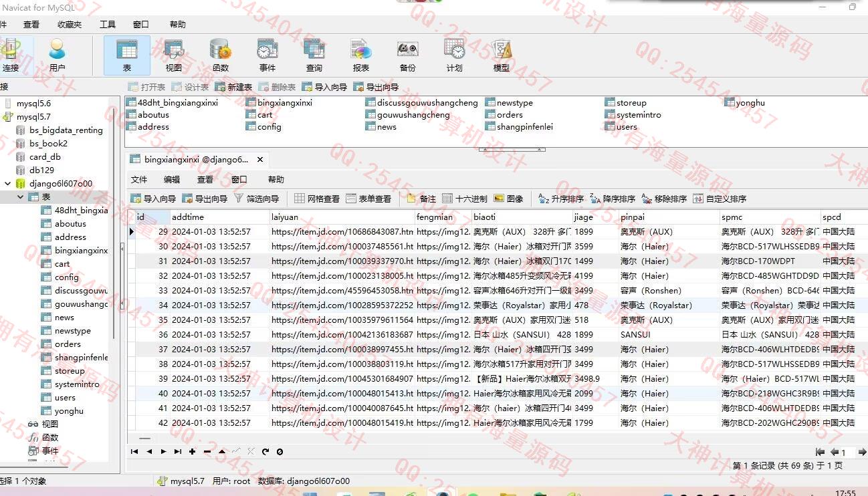Select card_db database in tree

pos(45,157)
